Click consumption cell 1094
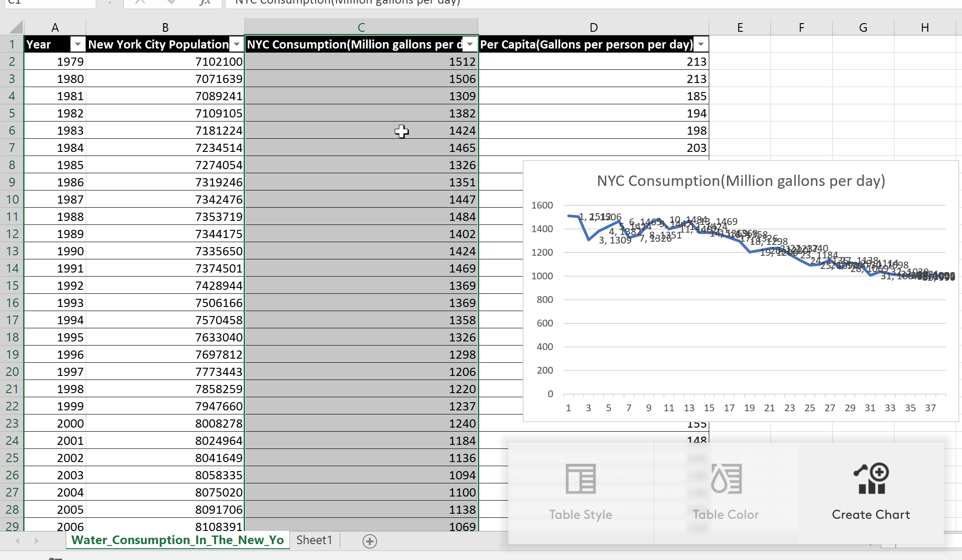The height and width of the screenshot is (560, 962). 361,475
